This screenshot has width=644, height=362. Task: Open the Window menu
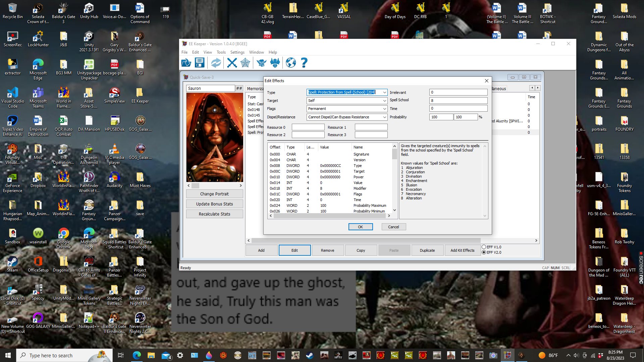(x=257, y=52)
